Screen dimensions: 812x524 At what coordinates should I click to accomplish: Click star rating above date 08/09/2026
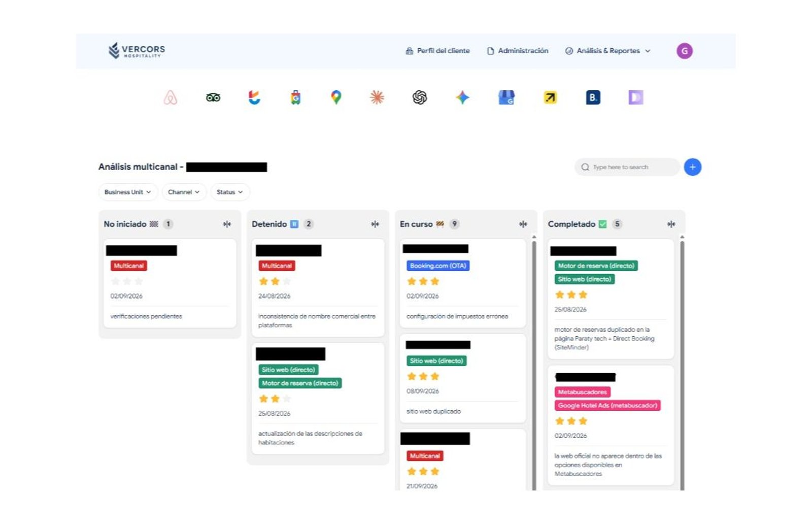[423, 376]
